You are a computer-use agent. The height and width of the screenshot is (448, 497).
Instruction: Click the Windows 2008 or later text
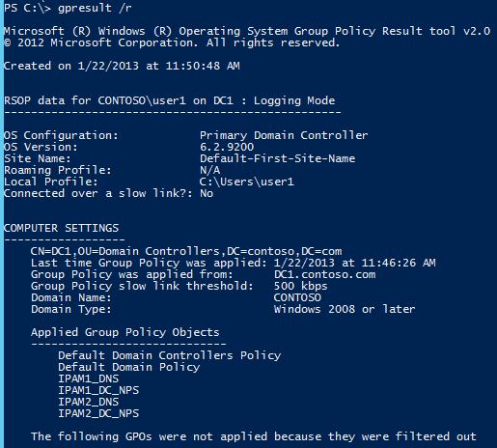(x=345, y=309)
